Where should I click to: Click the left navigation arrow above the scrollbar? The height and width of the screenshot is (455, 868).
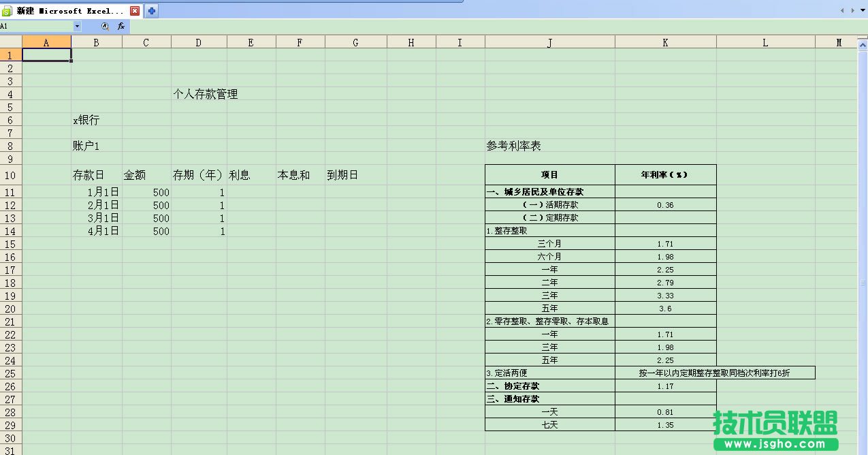(841, 10)
